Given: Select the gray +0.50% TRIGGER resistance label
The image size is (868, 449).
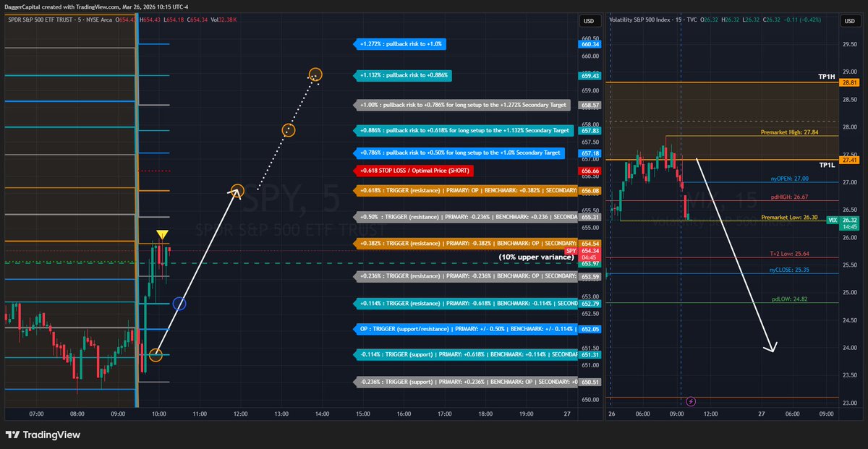Looking at the screenshot, I should (x=467, y=217).
